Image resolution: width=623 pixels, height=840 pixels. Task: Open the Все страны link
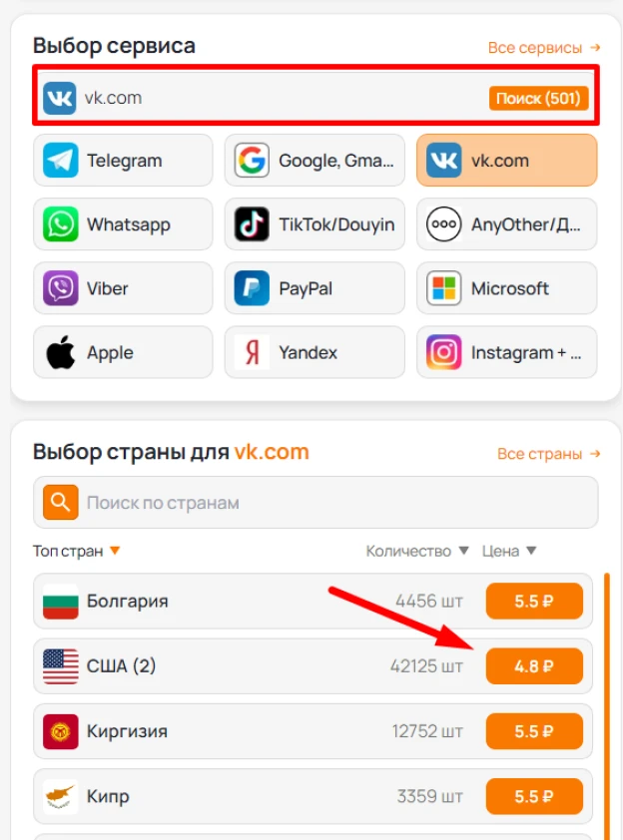tap(548, 454)
